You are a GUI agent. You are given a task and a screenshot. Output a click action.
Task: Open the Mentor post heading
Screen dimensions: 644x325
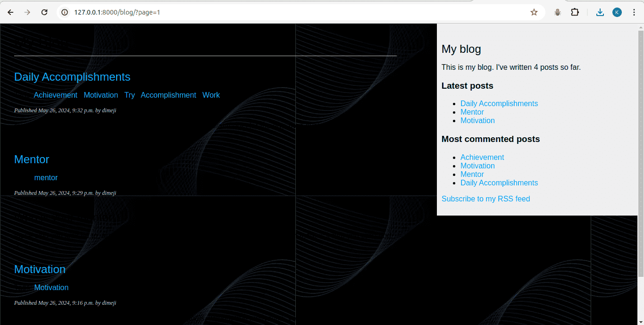coord(32,159)
